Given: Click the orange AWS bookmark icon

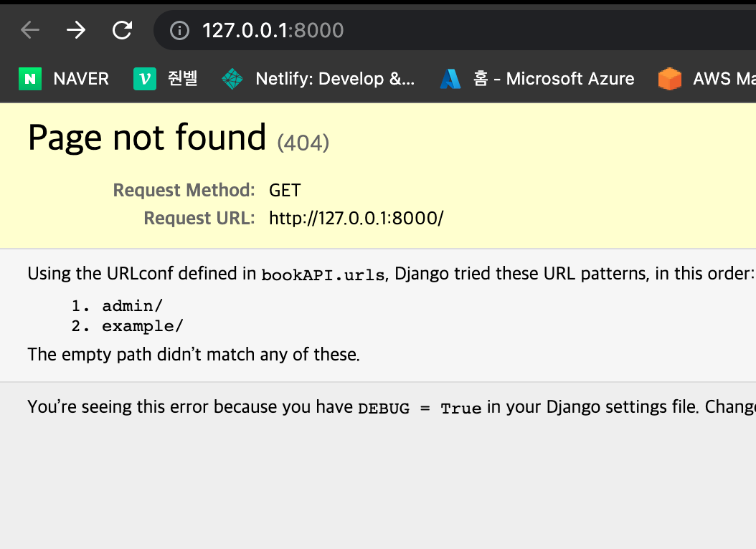Looking at the screenshot, I should pos(669,79).
